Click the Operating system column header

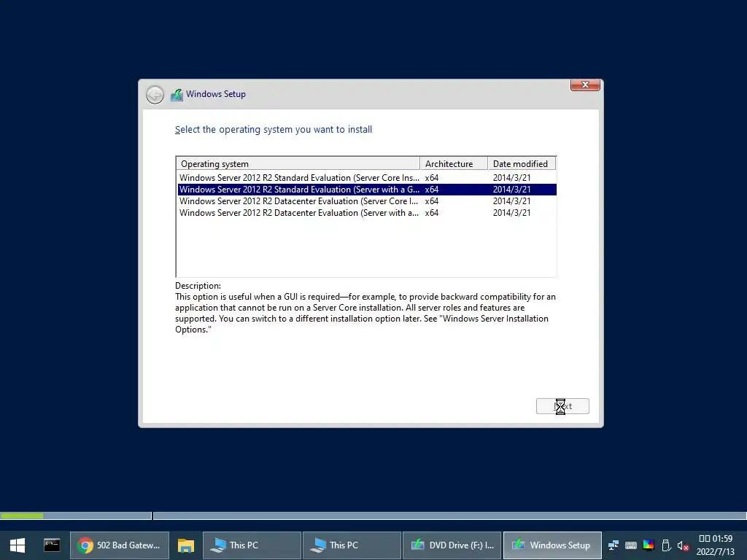pos(298,164)
